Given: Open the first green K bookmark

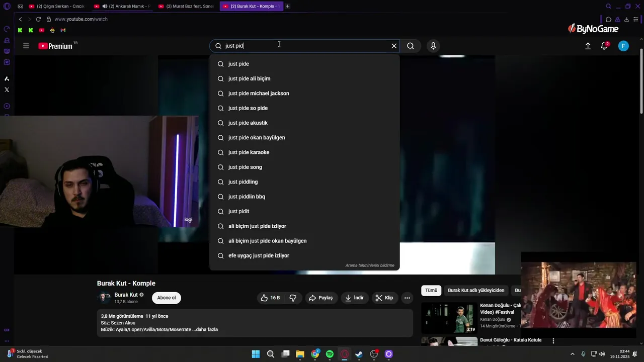Looking at the screenshot, I should 20,30.
